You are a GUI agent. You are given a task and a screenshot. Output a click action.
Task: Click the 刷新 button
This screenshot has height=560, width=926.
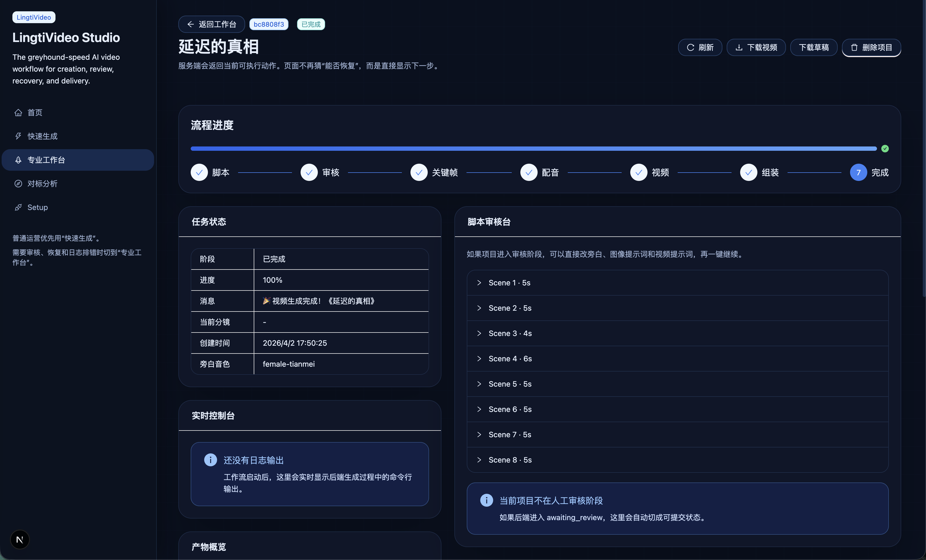click(x=700, y=48)
